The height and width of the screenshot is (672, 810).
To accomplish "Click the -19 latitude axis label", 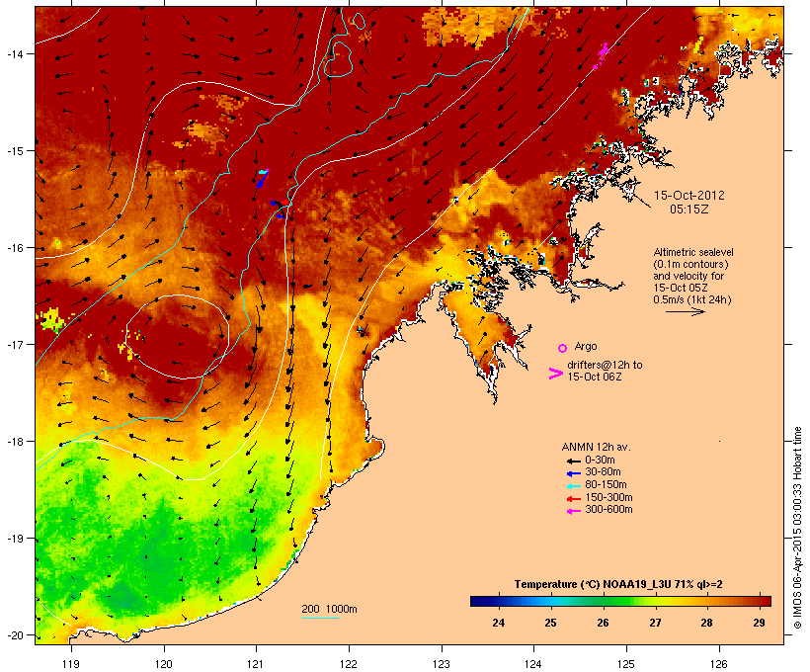I will (15, 539).
